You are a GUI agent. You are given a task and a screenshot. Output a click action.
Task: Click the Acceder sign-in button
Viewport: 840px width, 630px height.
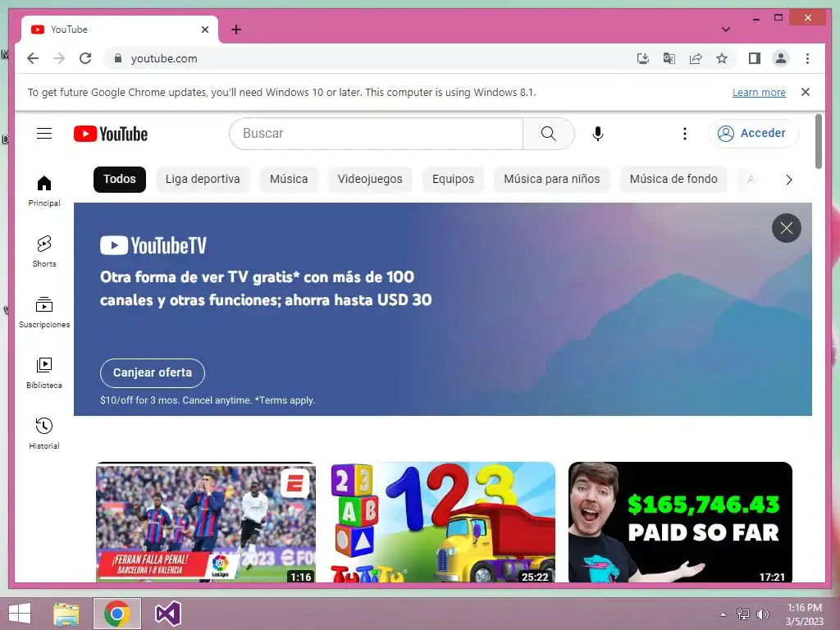pyautogui.click(x=753, y=134)
